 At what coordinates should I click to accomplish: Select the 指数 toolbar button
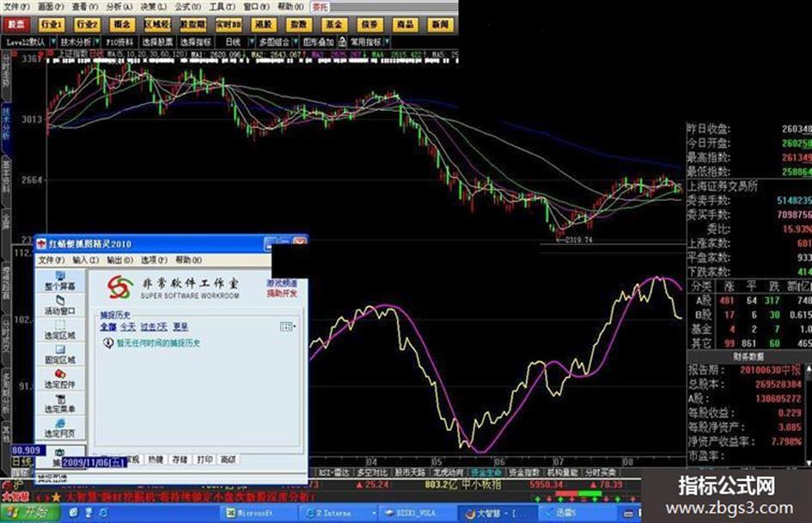coord(299,24)
